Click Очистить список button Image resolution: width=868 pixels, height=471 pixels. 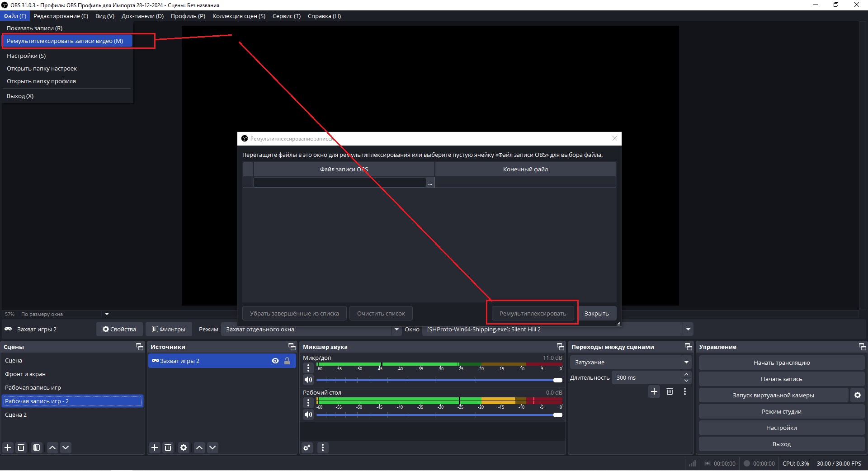click(x=381, y=313)
